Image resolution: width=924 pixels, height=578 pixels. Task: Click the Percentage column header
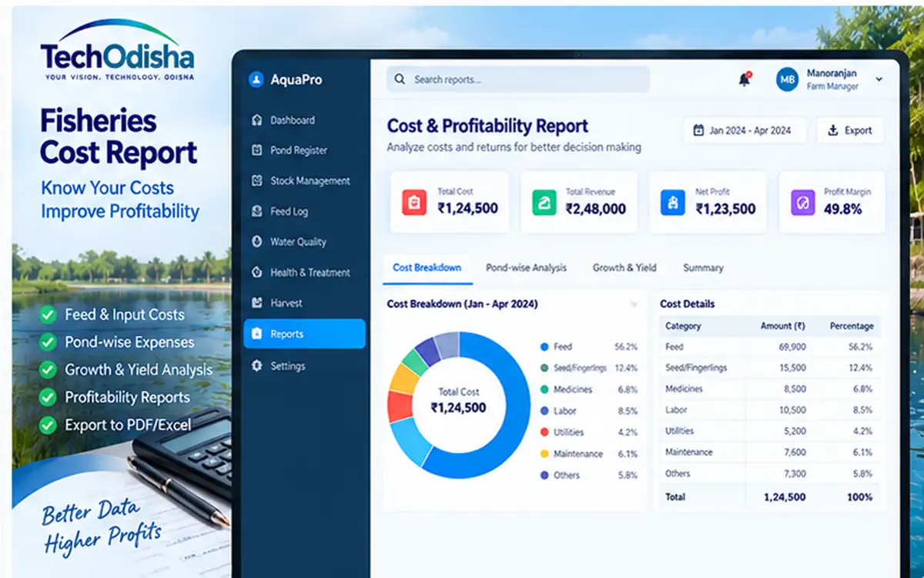(851, 326)
